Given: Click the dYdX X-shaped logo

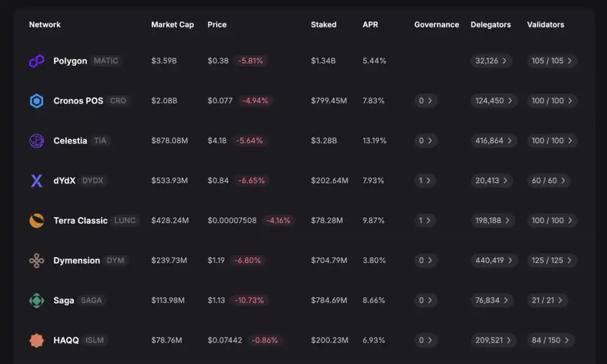Looking at the screenshot, I should click(x=37, y=181).
